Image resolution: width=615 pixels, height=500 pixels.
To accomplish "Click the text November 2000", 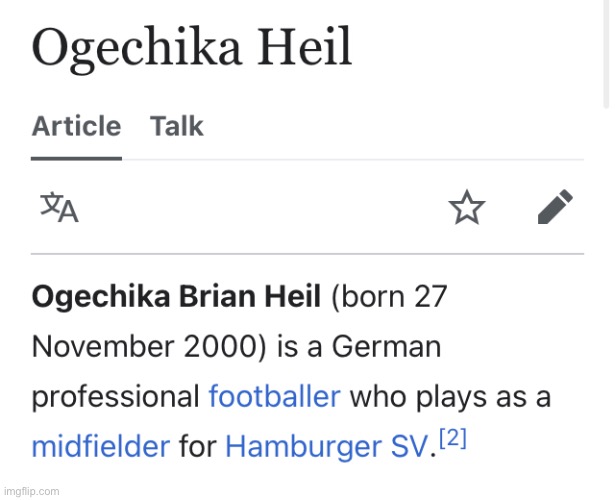I will point(149,347).
